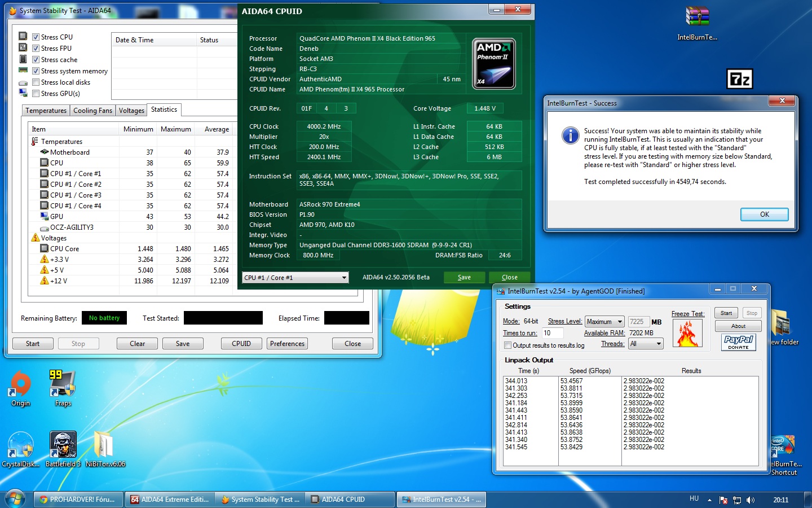Click the AMD Phenom II logo
Viewport: 812px width, 508px height.
pos(493,64)
